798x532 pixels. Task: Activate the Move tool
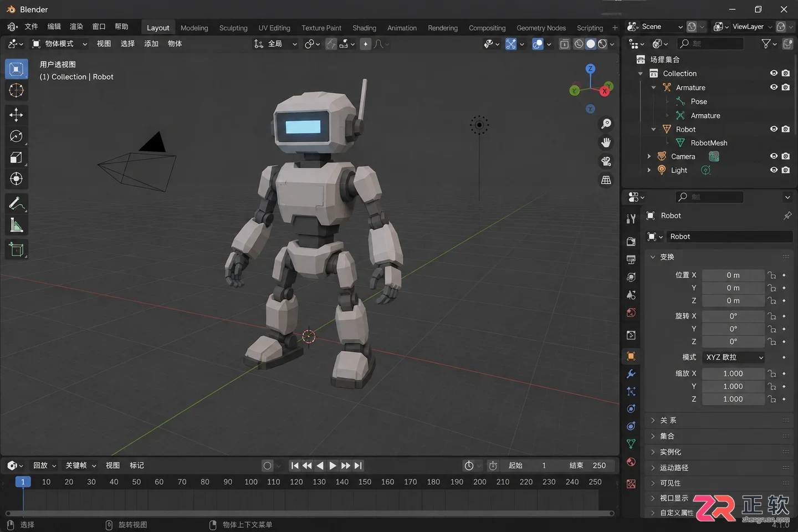click(16, 115)
